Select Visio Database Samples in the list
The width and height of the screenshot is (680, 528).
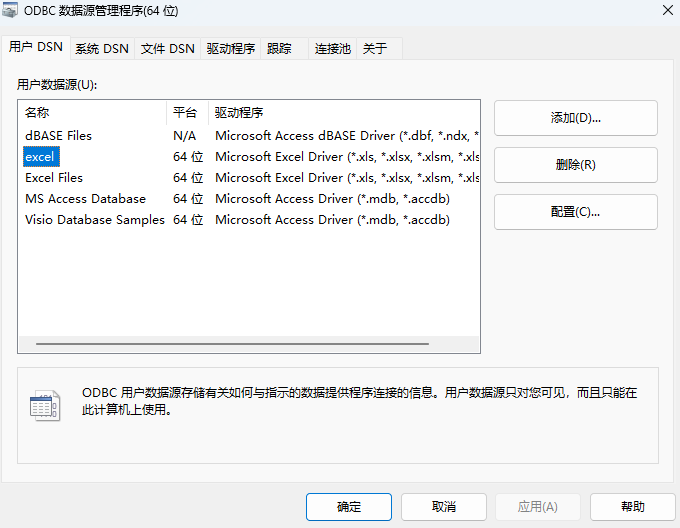point(95,219)
